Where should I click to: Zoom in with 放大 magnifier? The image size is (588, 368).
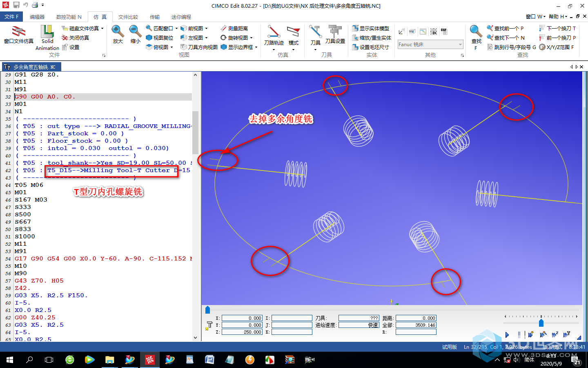pyautogui.click(x=118, y=34)
